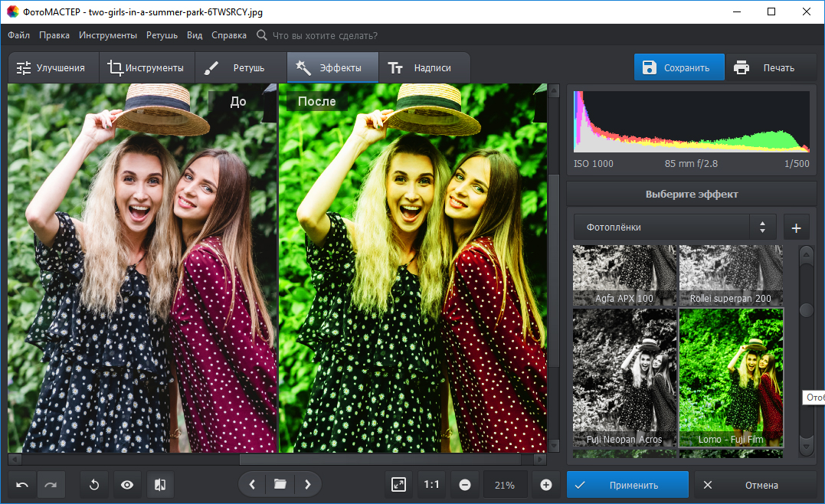Set zoom to 1:1 scale
Viewport: 825px width, 504px height.
pos(431,485)
